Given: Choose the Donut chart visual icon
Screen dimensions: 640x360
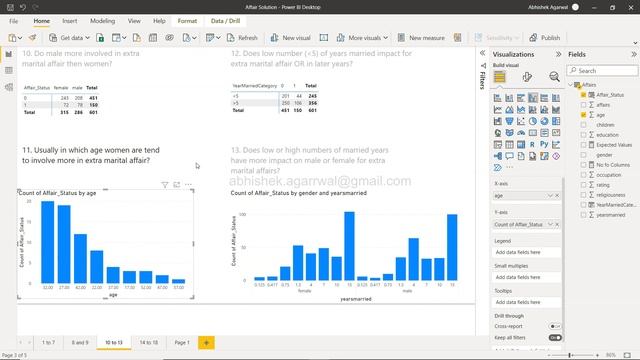Looking at the screenshot, I should click(544, 121).
